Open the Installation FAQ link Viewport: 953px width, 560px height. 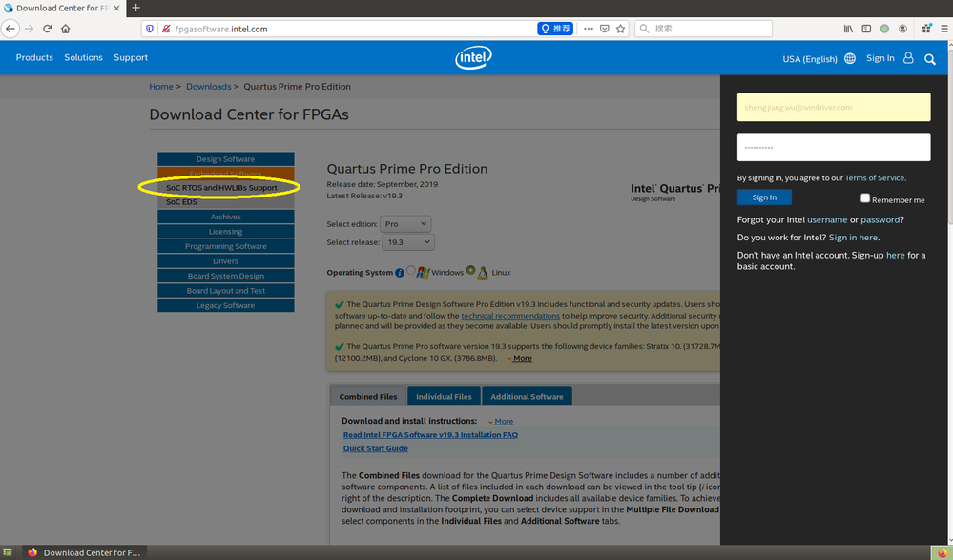click(430, 435)
